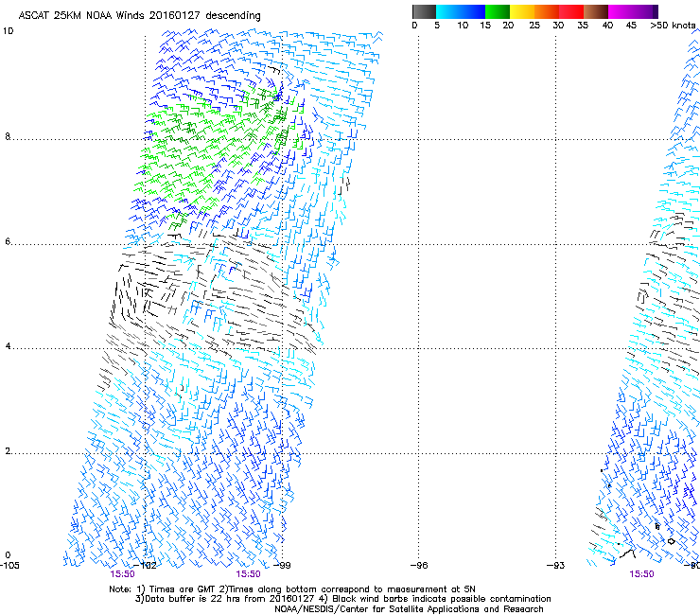Click the note 'Times are GMT' line

(292, 589)
